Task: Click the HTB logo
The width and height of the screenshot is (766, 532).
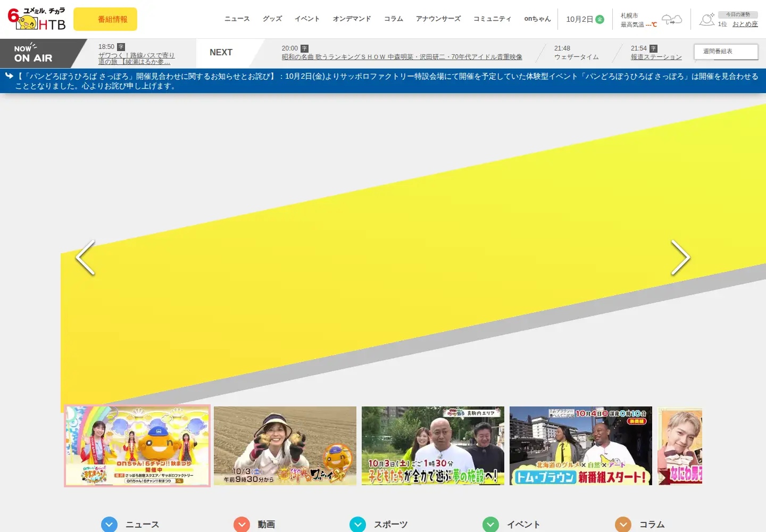Action: click(x=37, y=19)
